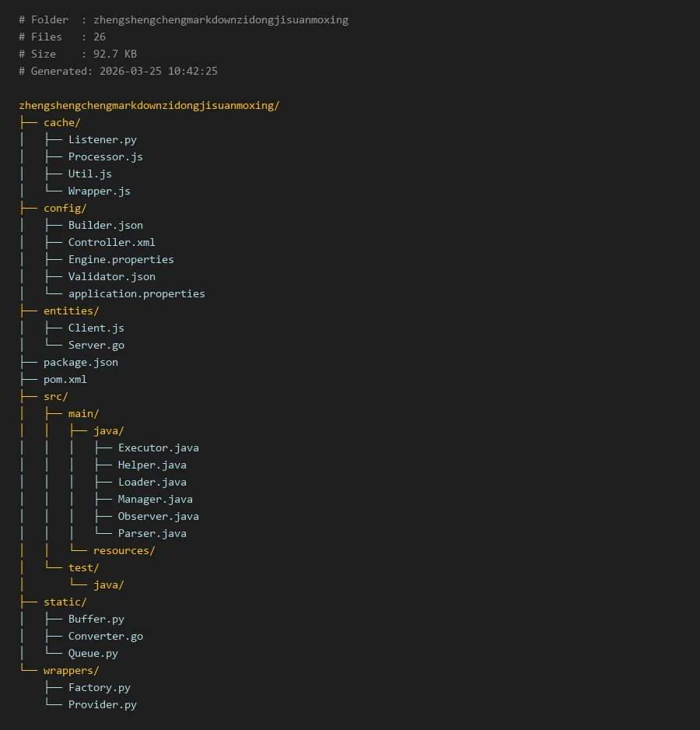Select the package.json file
The width and height of the screenshot is (700, 730).
click(80, 362)
